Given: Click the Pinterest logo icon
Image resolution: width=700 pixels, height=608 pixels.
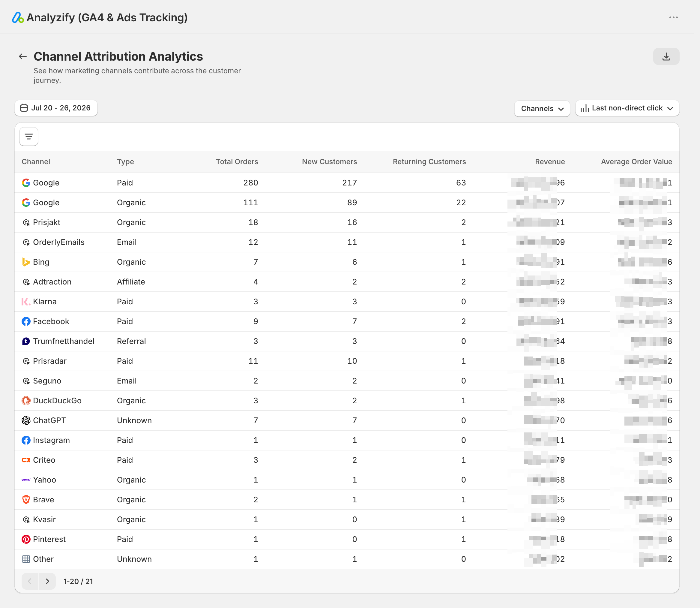Looking at the screenshot, I should coord(26,539).
